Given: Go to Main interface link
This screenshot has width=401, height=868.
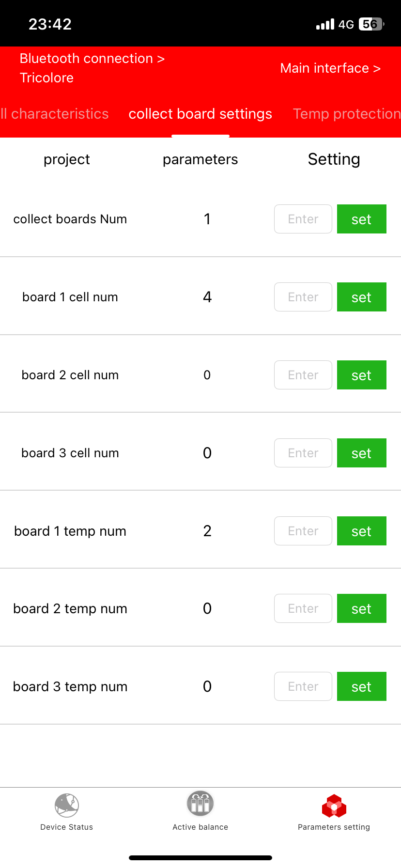Looking at the screenshot, I should click(330, 68).
